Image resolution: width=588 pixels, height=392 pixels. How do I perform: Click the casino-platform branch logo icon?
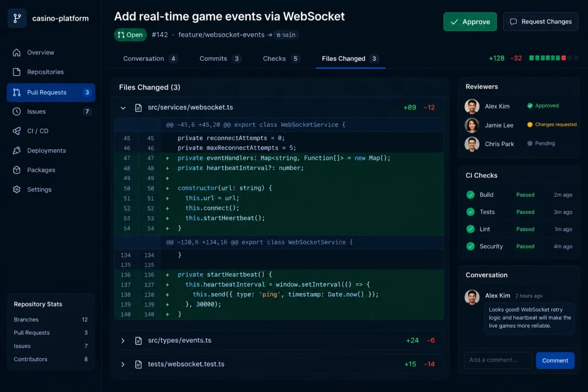coord(17,18)
